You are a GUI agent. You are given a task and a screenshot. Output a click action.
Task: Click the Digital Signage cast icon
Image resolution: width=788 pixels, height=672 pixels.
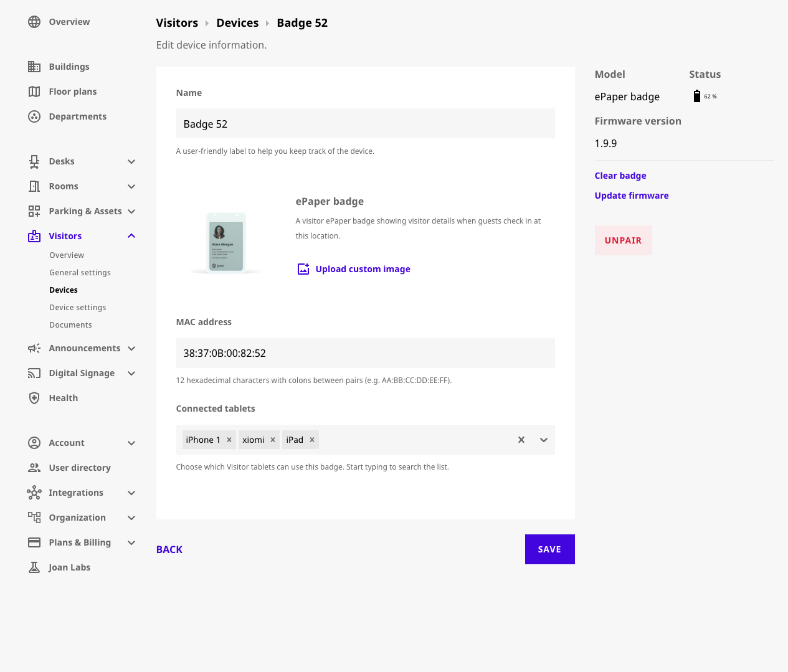click(x=34, y=373)
